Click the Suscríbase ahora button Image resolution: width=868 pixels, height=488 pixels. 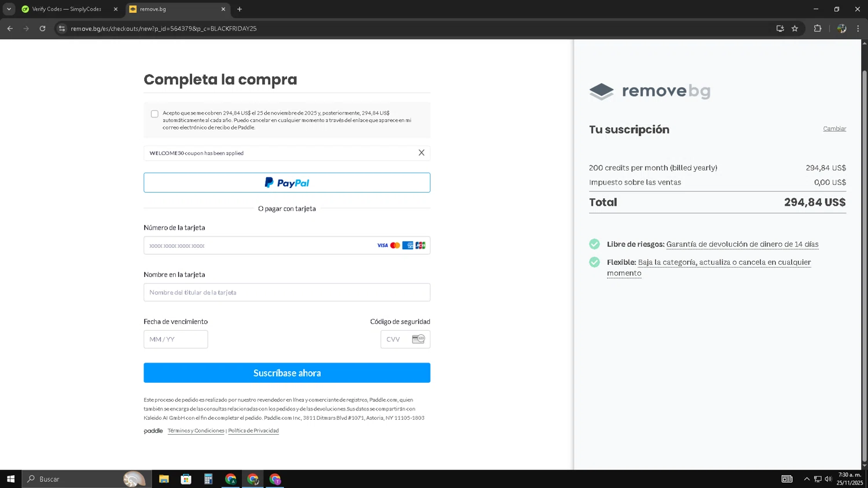287,373
